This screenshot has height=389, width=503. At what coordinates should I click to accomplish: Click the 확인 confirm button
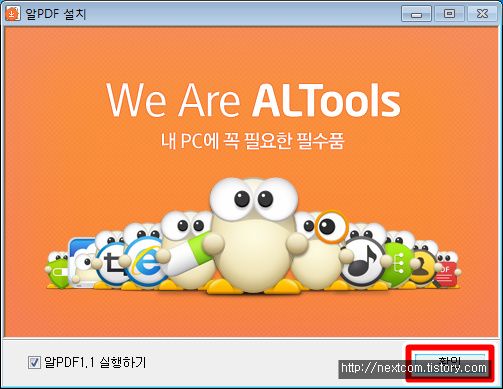449,363
